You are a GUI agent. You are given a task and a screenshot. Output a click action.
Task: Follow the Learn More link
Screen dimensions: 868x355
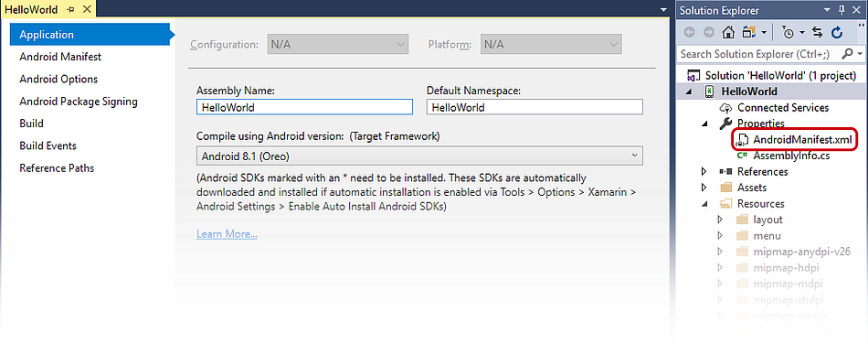[227, 234]
